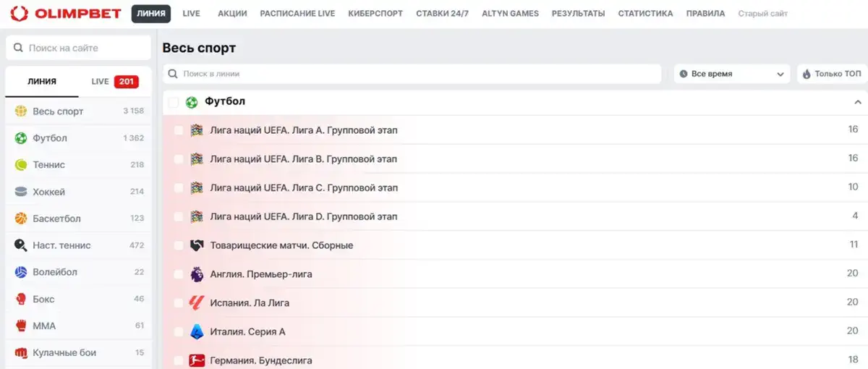Collapse the Футбол section chevron

(x=858, y=103)
